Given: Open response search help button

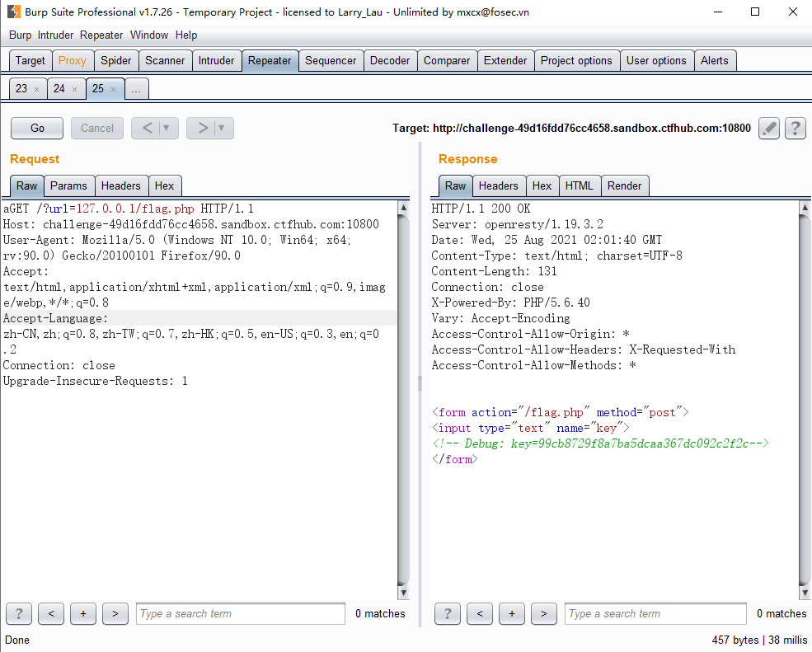Looking at the screenshot, I should [448, 614].
